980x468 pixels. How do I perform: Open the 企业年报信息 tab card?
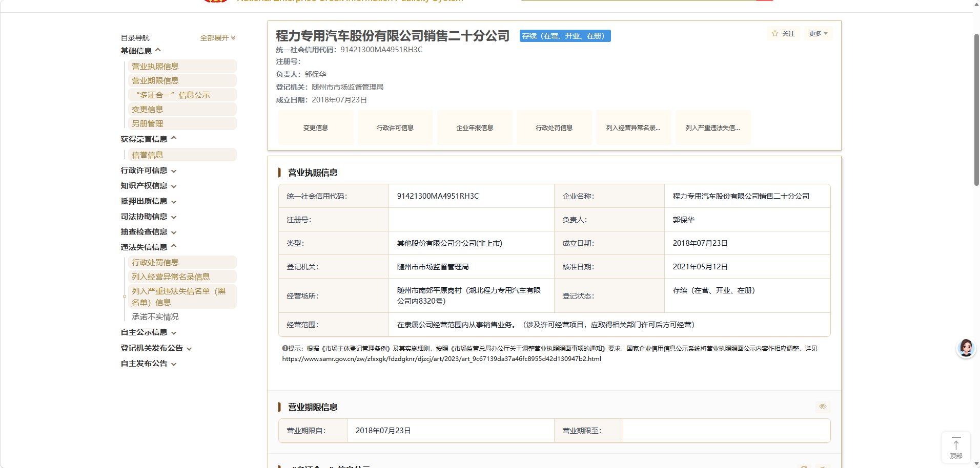pos(475,127)
